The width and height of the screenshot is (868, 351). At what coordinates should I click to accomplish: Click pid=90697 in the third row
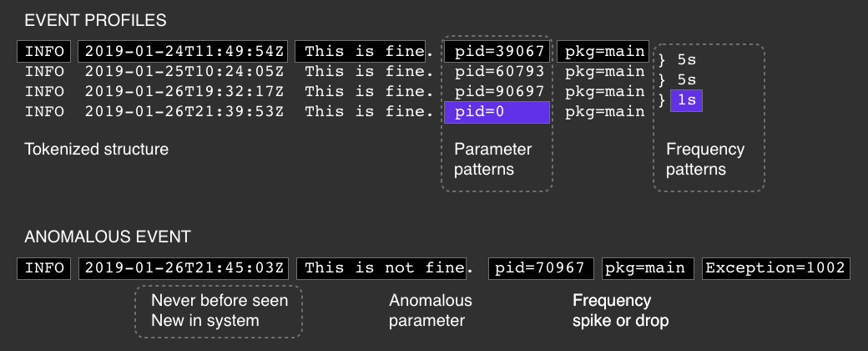click(497, 91)
